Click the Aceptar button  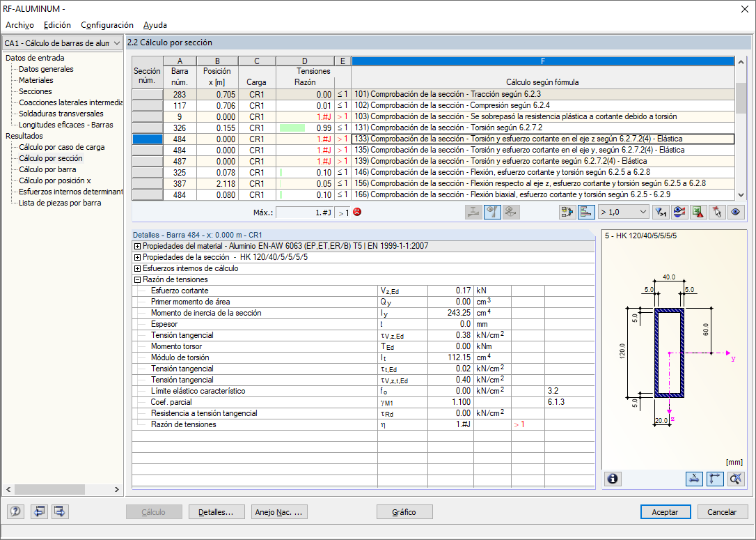click(666, 512)
